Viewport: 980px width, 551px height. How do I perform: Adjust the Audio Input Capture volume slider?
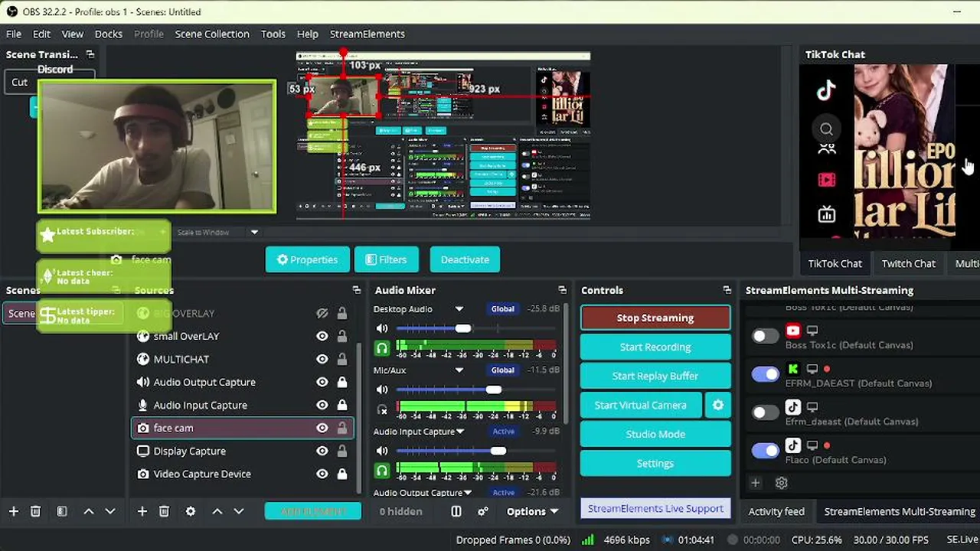(498, 451)
